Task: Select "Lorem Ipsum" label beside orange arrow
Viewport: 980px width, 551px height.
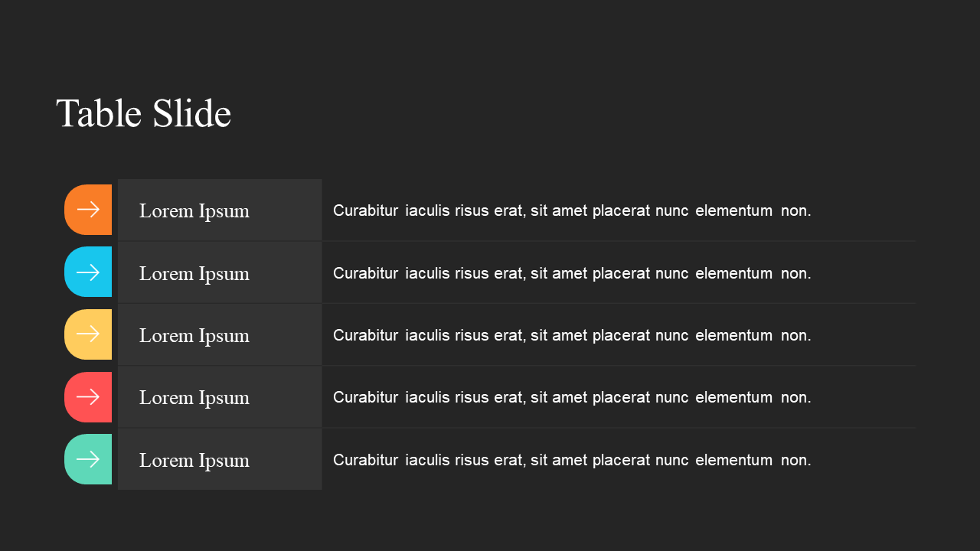Action: tap(194, 211)
